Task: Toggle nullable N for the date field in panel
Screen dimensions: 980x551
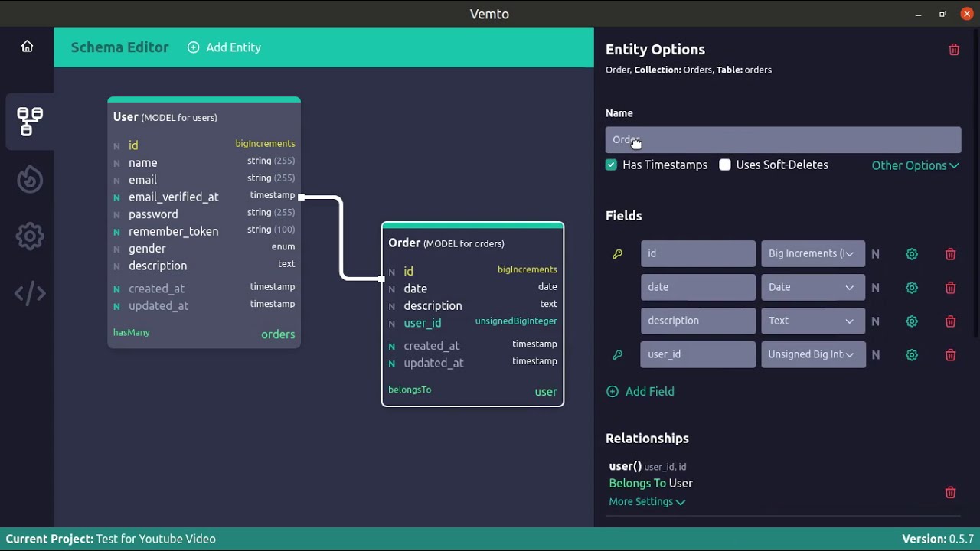Action: [x=876, y=288]
